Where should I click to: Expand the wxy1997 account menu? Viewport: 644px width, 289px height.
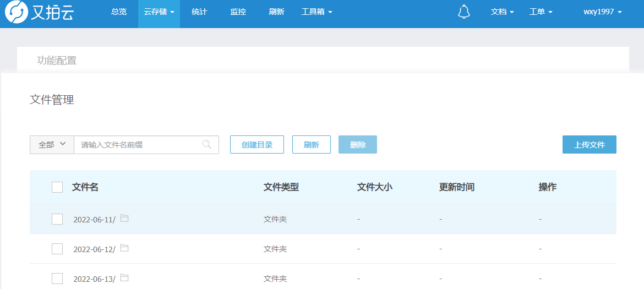click(602, 12)
